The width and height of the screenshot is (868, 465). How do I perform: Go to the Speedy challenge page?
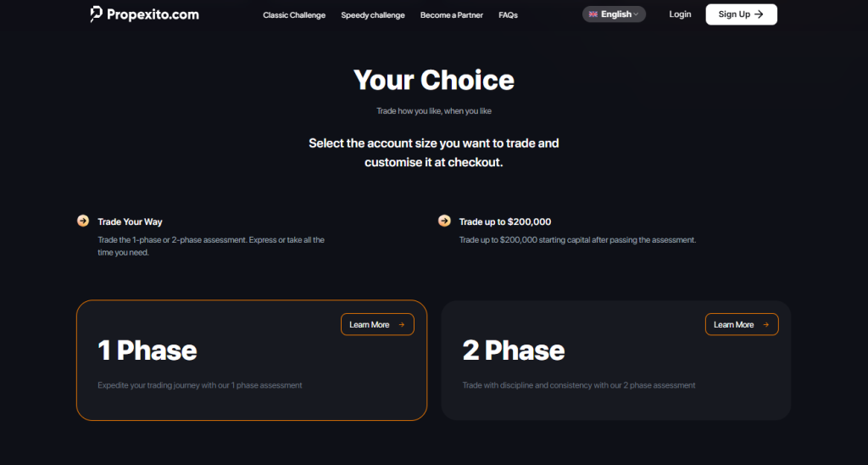(x=373, y=15)
